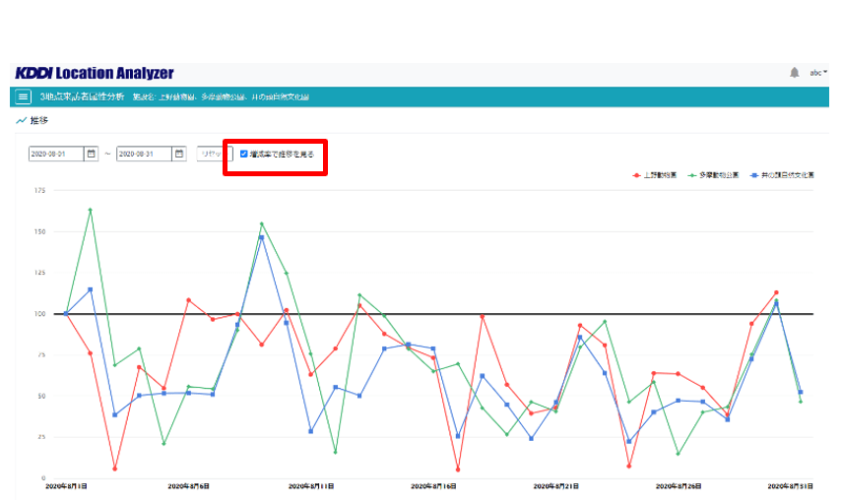Open calendar picker for start date
This screenshot has height=504, width=842.
[x=92, y=155]
